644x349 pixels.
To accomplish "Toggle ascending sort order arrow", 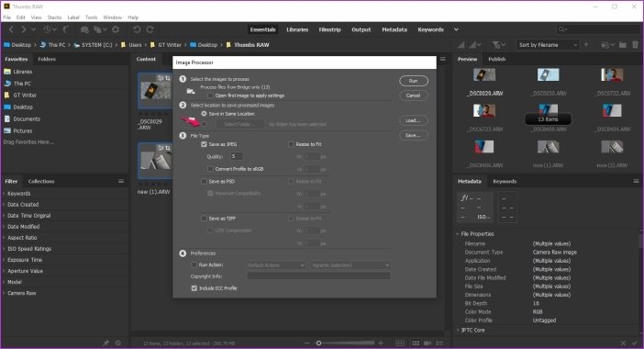I will tap(586, 45).
